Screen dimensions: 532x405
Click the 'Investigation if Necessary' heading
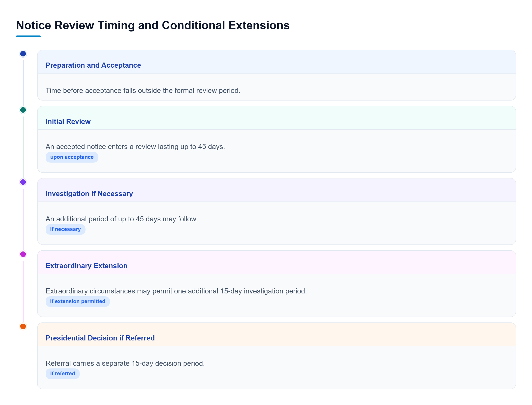[x=89, y=194]
